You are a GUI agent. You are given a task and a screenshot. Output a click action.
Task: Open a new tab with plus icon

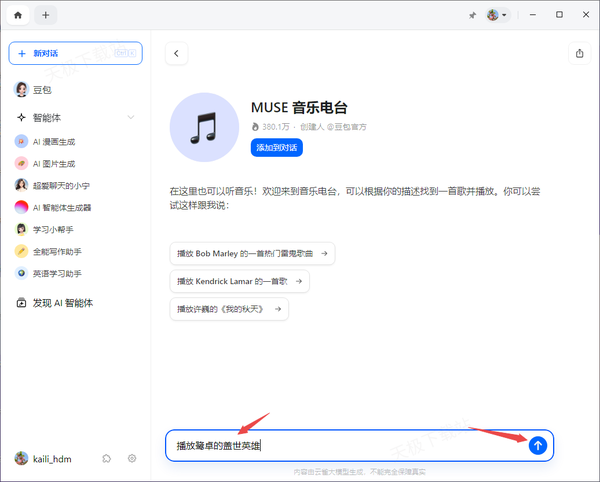click(46, 15)
